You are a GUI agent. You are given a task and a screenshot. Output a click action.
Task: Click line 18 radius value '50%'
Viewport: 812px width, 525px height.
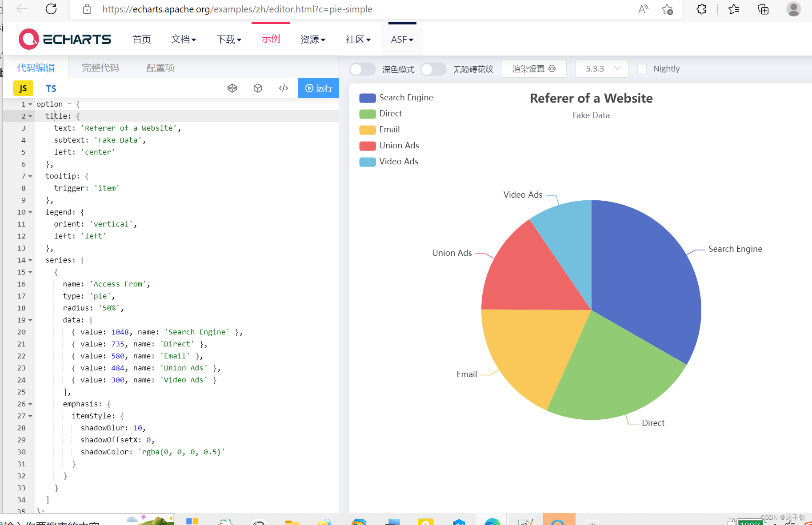coord(109,307)
